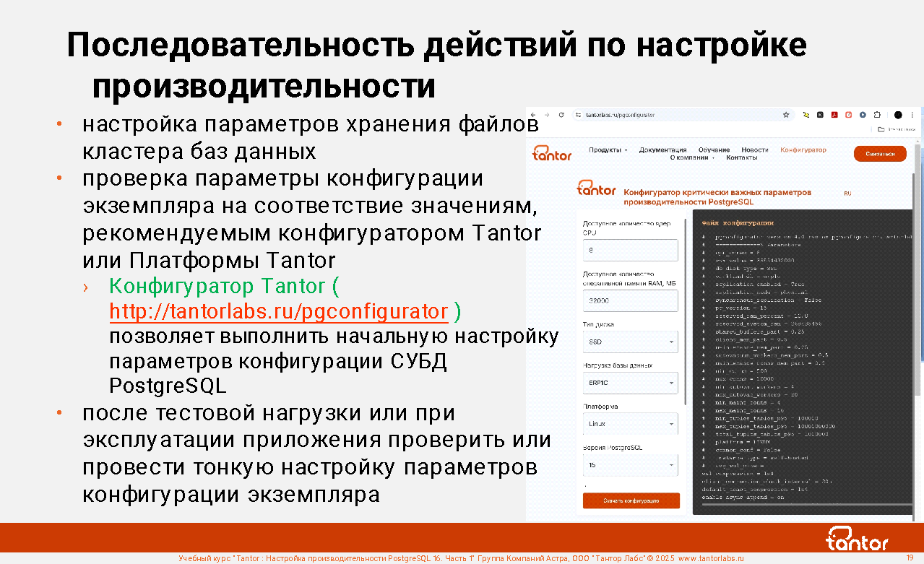Viewport: 924px width, 564px height.
Task: Open the Chrome three-dot menu
Action: [x=913, y=115]
